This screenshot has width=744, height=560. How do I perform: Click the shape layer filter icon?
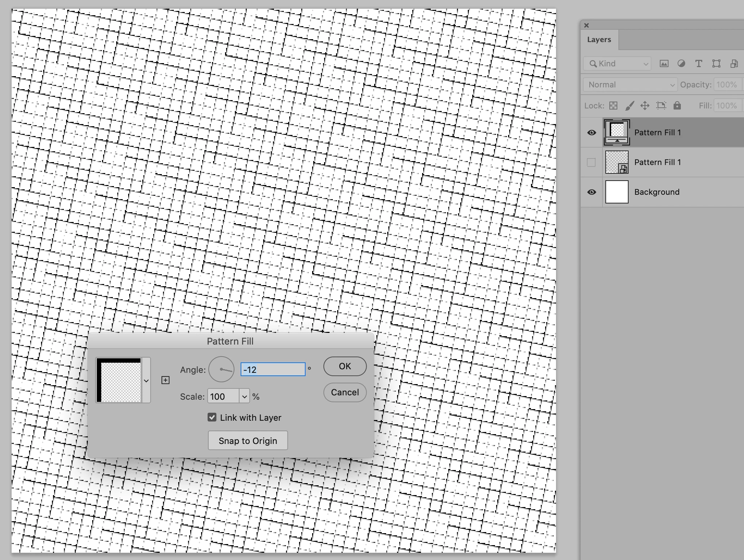[716, 64]
